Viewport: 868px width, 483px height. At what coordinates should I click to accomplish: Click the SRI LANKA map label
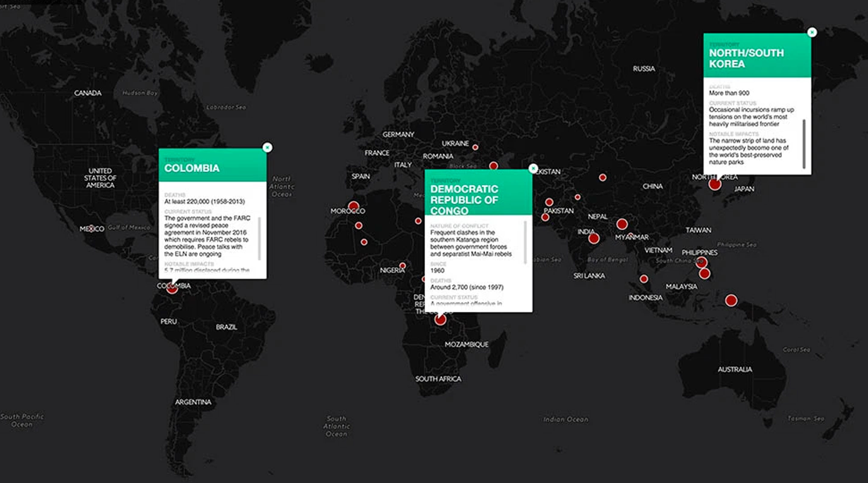(589, 276)
